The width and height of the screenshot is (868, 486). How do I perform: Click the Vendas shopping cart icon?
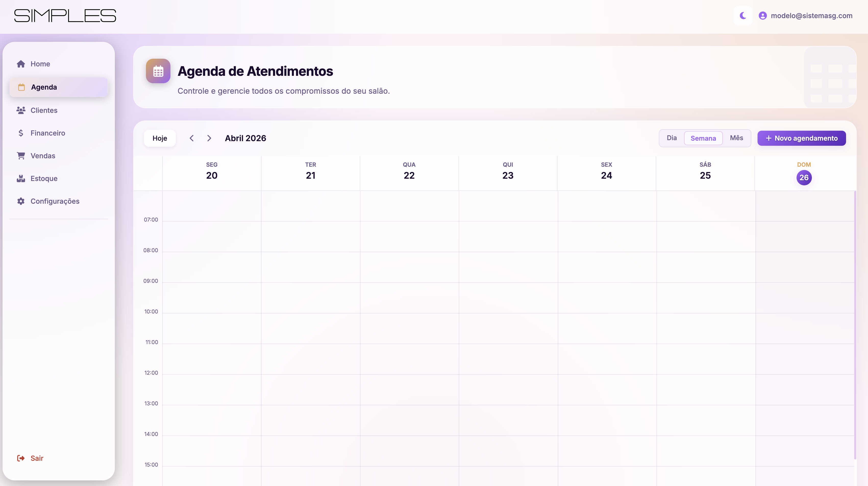21,156
